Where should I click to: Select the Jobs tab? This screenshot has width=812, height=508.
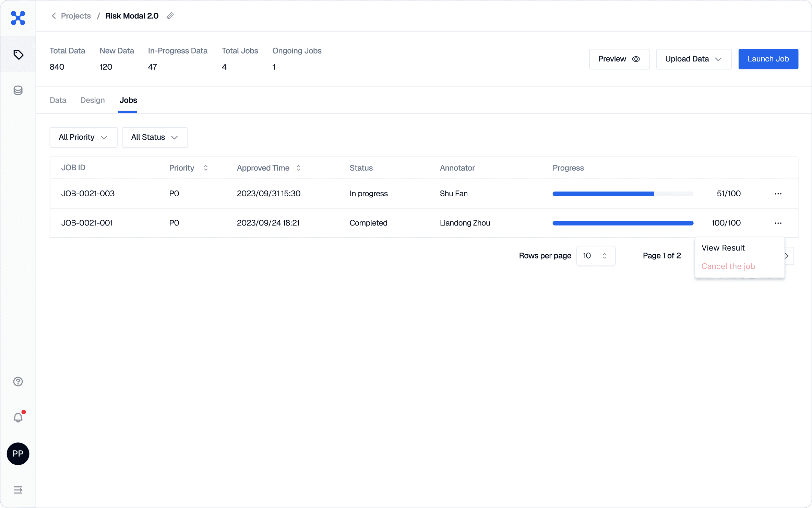128,100
